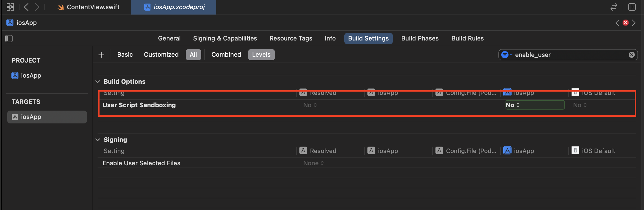Click the enable_user search field

coord(569,55)
